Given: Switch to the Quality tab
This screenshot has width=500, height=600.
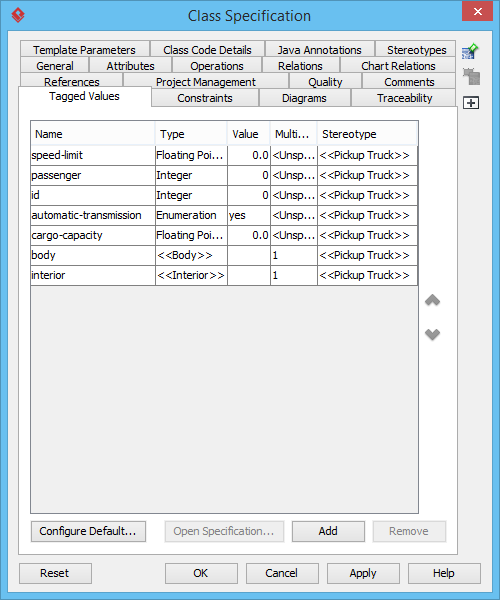Looking at the screenshot, I should (x=325, y=82).
